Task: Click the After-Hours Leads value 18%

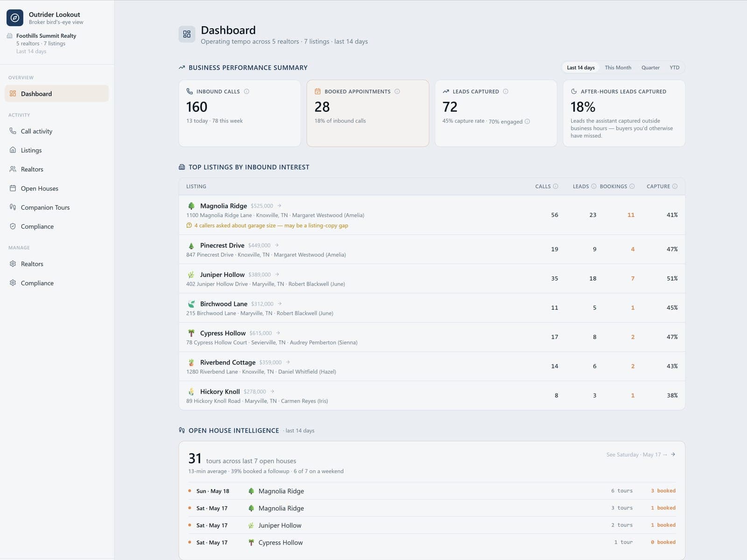Action: tap(583, 107)
